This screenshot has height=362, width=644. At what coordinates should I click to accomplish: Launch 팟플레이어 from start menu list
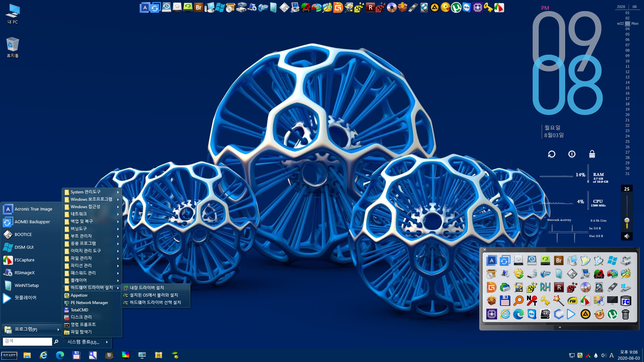tap(31, 298)
